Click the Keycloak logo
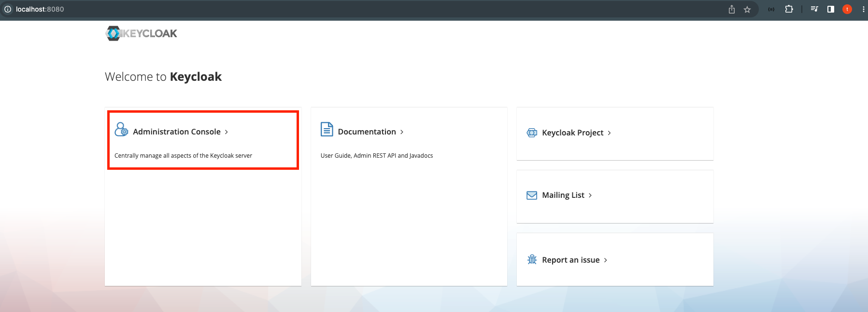 click(x=141, y=33)
